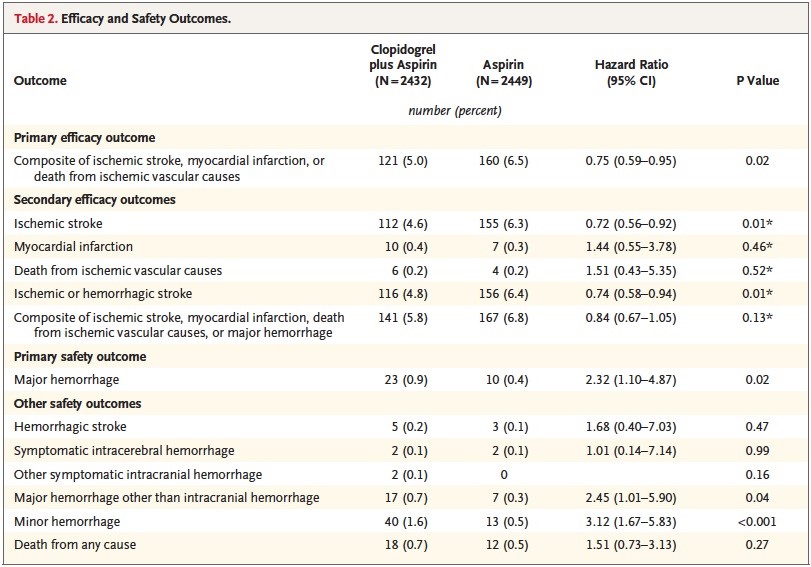This screenshot has height=567, width=811.
Task: Click the Myocardial infarction row label
Action: (73, 247)
